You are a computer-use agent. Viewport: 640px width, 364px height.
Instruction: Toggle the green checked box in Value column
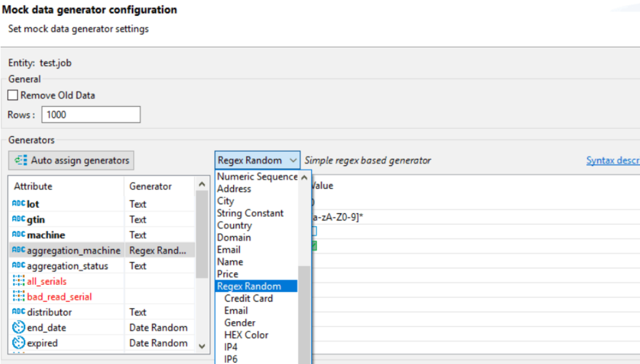pyautogui.click(x=313, y=246)
